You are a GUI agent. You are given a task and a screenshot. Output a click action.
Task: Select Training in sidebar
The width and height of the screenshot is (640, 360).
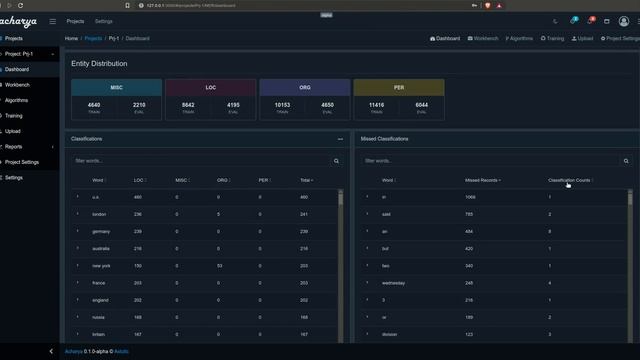[29, 116]
